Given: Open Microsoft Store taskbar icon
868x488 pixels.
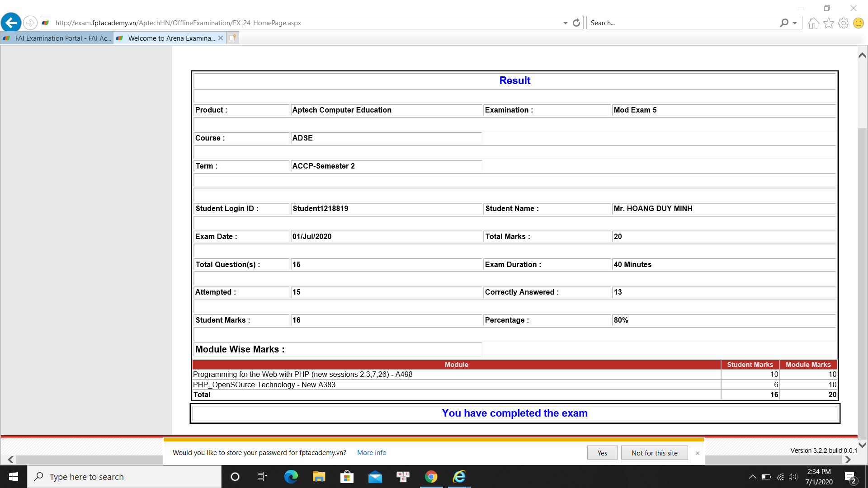Looking at the screenshot, I should click(x=347, y=477).
